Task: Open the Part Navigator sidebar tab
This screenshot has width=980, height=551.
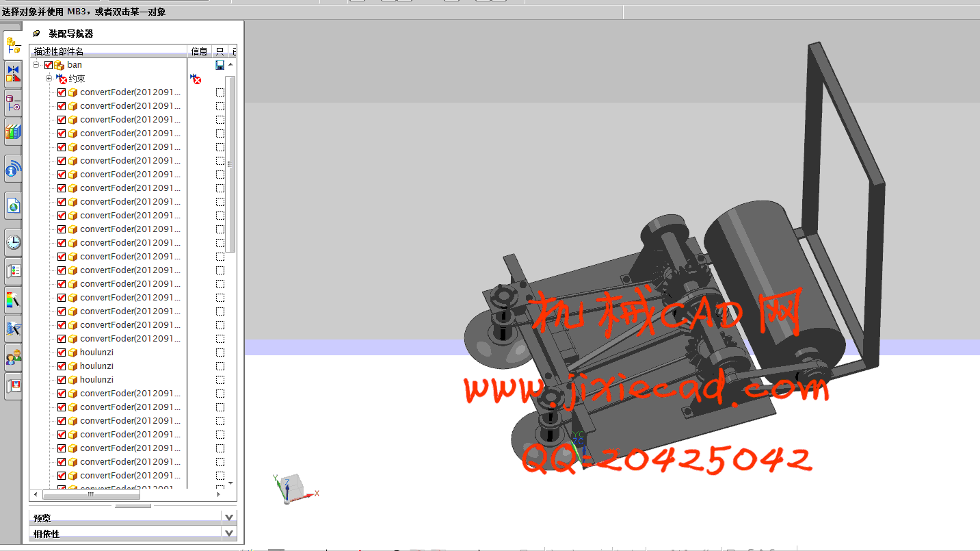Action: [x=13, y=103]
